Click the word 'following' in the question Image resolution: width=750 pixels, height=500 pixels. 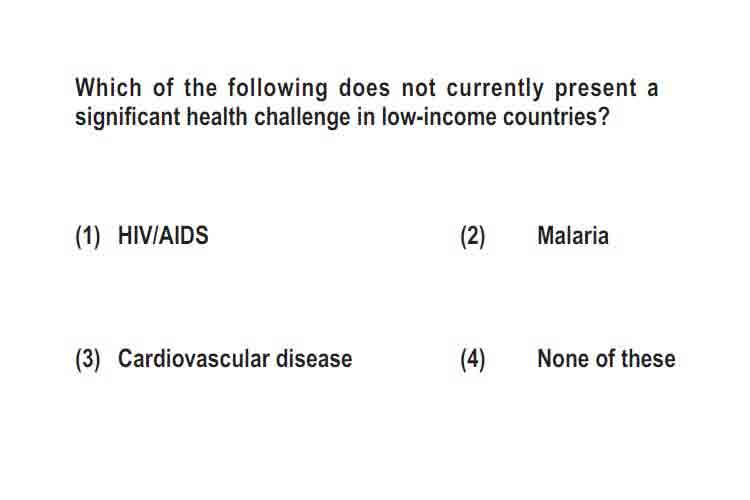pyautogui.click(x=277, y=89)
